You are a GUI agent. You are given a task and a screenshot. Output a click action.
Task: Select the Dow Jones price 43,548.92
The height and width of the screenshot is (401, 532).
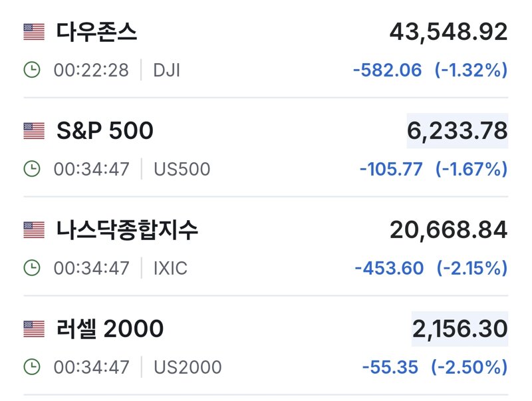pos(448,33)
